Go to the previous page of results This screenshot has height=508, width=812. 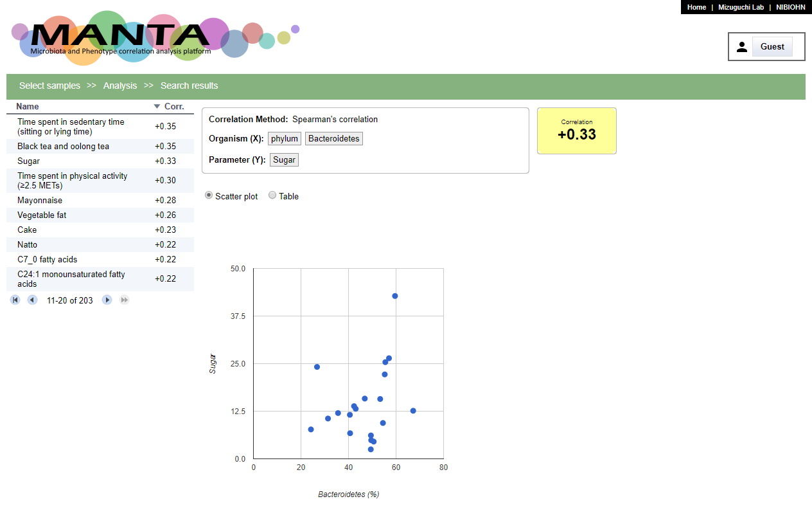[x=32, y=300]
